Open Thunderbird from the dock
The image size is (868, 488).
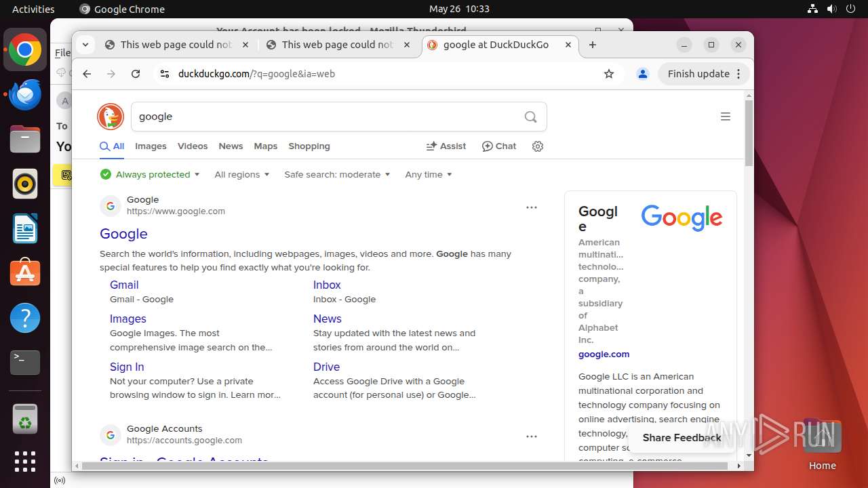[x=25, y=95]
